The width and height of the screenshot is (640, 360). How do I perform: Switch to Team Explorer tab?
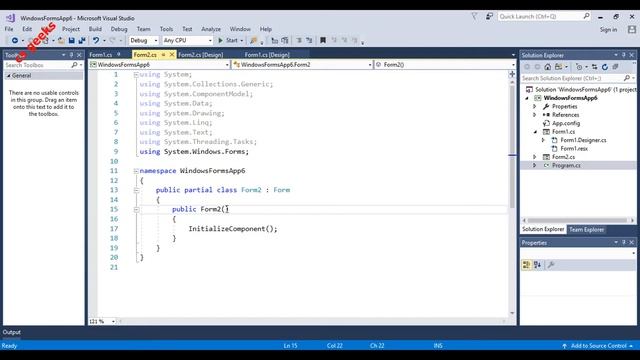tap(587, 229)
